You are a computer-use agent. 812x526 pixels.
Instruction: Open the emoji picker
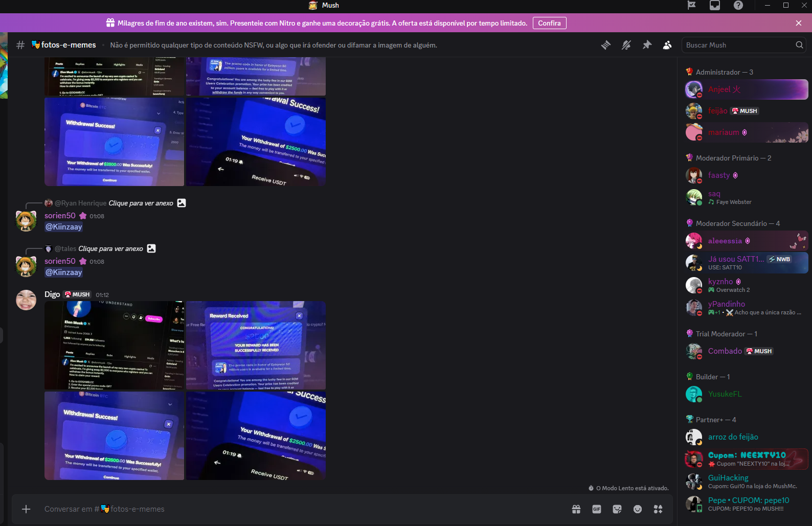point(638,509)
